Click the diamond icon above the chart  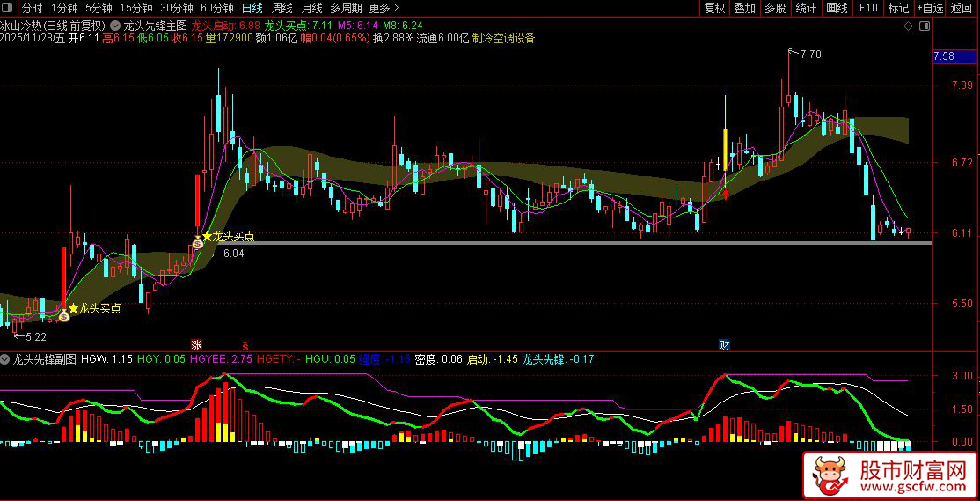tap(908, 26)
